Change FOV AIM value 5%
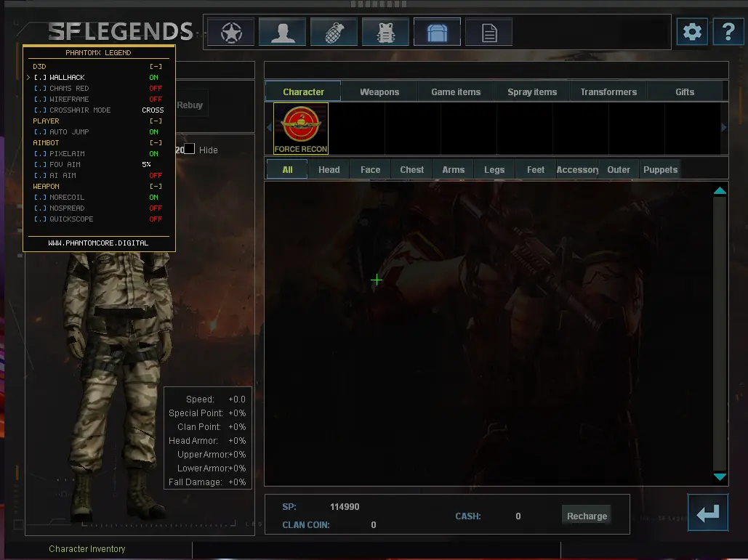748x560 pixels. [146, 164]
